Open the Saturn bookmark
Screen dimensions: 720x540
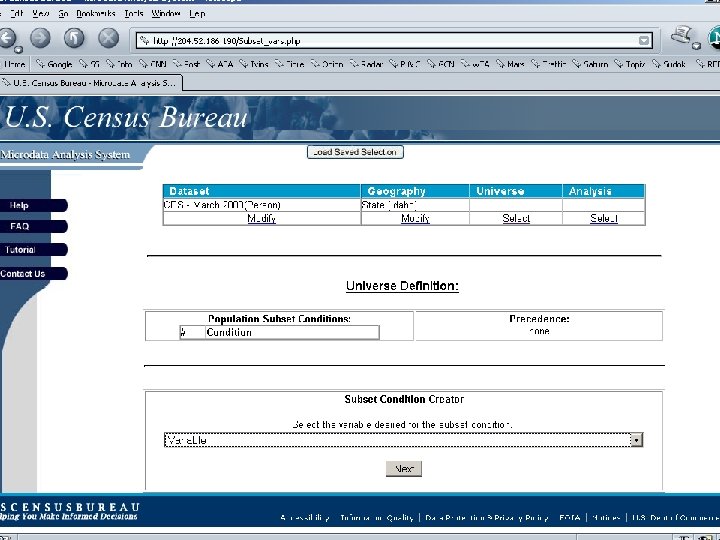(591, 64)
